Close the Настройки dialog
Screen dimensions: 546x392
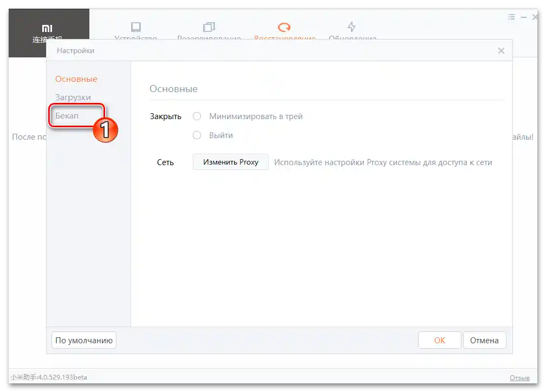(501, 51)
